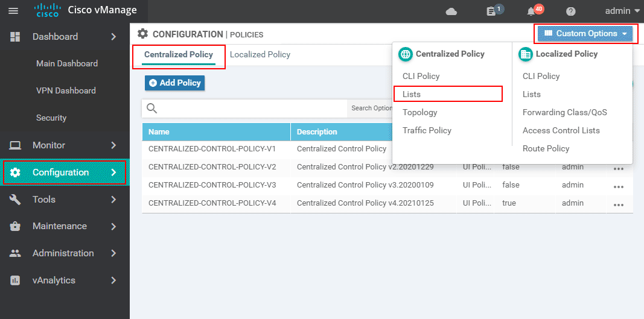644x319 pixels.
Task: Click the help question mark icon
Action: (x=570, y=11)
